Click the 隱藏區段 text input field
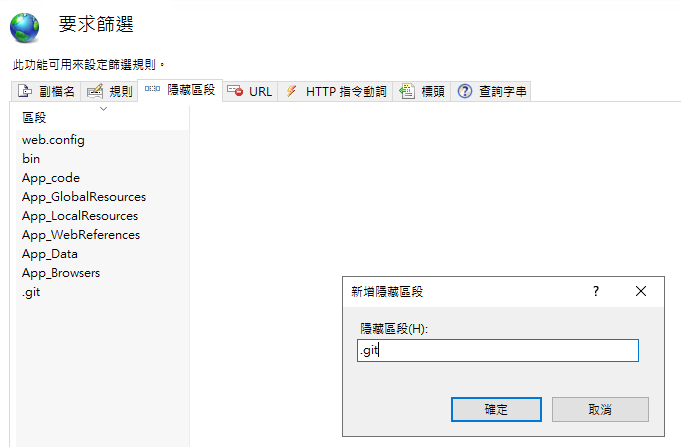 pyautogui.click(x=497, y=350)
